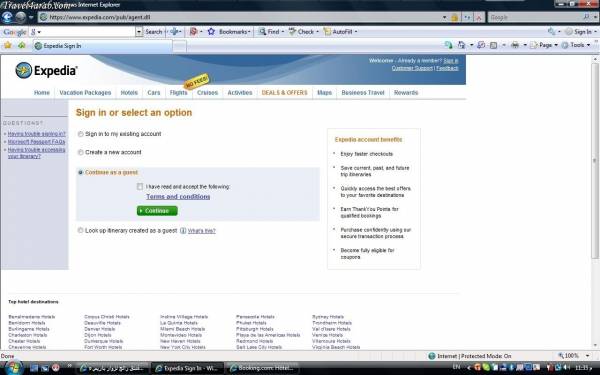This screenshot has width=600, height=375.
Task: Go to the Cruises navigation tab
Action: [207, 93]
